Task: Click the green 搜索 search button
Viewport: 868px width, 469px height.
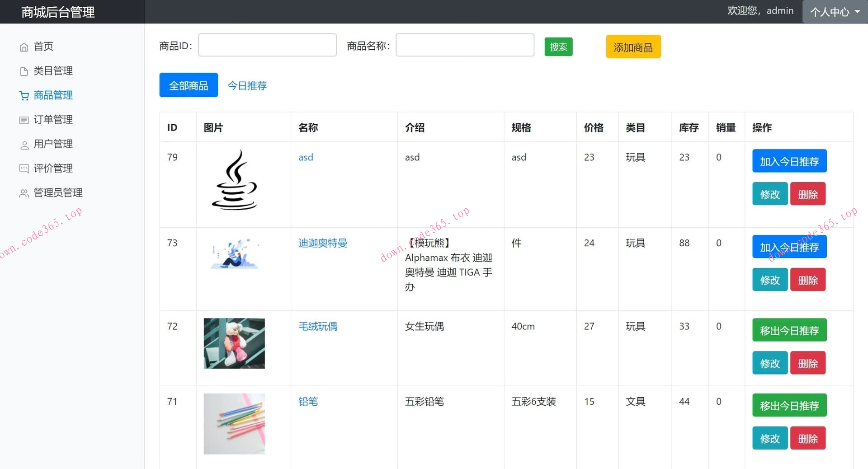Action: pyautogui.click(x=558, y=47)
